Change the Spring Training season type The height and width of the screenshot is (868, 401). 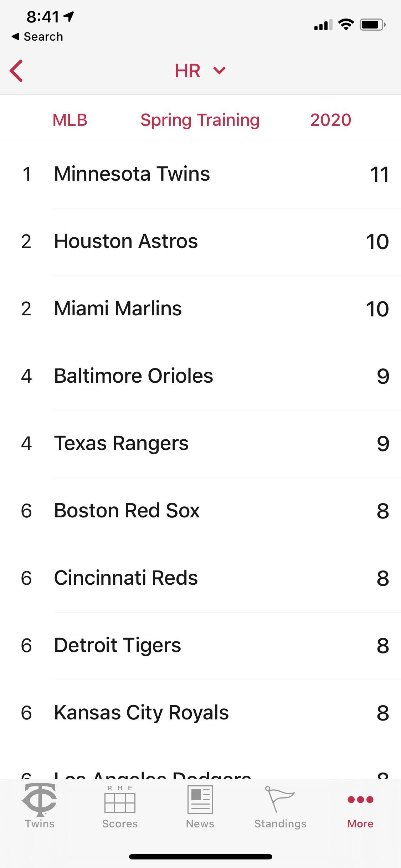pos(200,120)
